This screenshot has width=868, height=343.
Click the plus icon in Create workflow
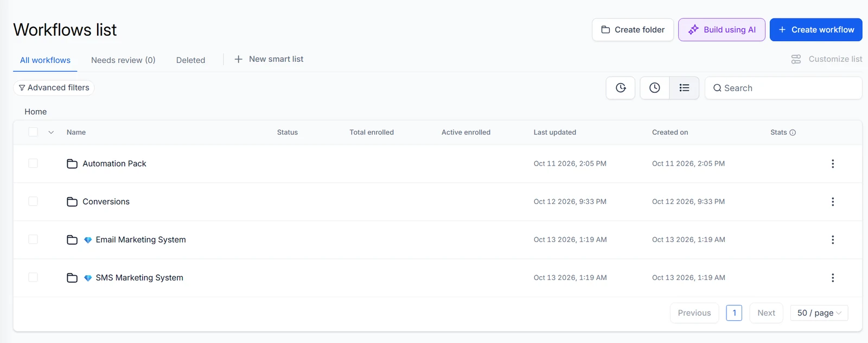point(782,30)
